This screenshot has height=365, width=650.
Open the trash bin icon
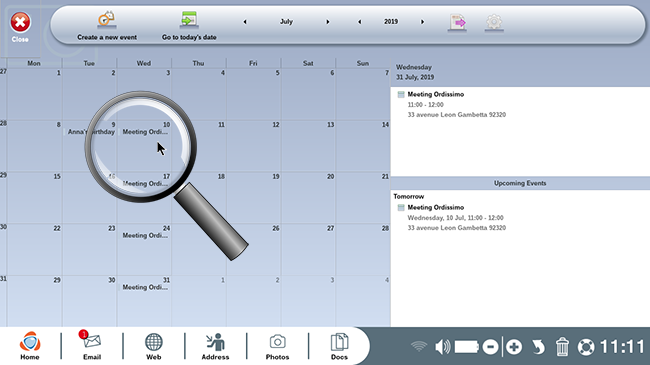(x=562, y=347)
